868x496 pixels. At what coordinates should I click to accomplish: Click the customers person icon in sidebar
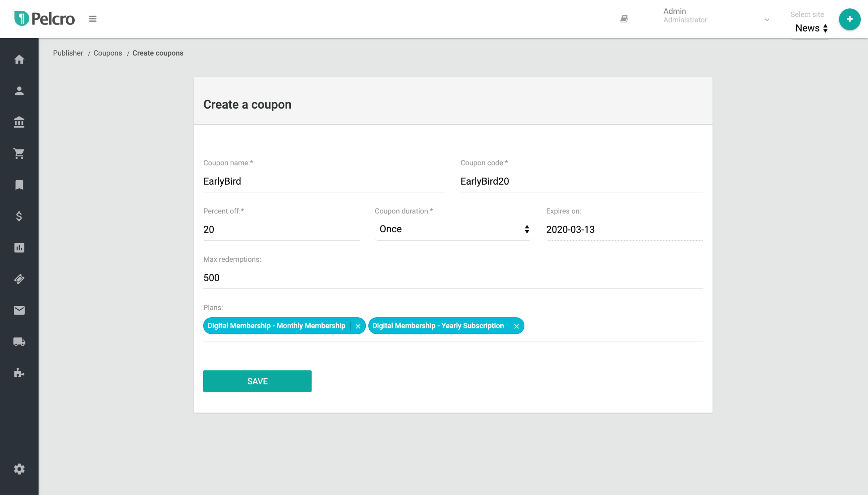[19, 91]
